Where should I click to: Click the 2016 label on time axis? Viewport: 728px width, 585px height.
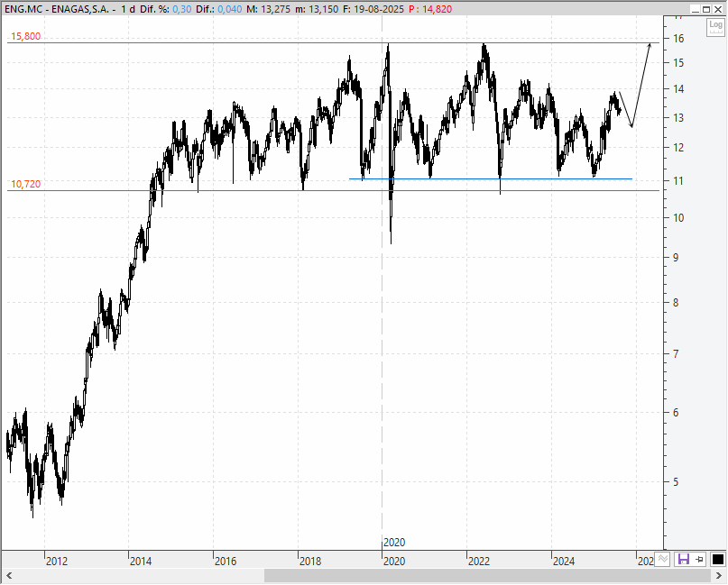coord(226,562)
